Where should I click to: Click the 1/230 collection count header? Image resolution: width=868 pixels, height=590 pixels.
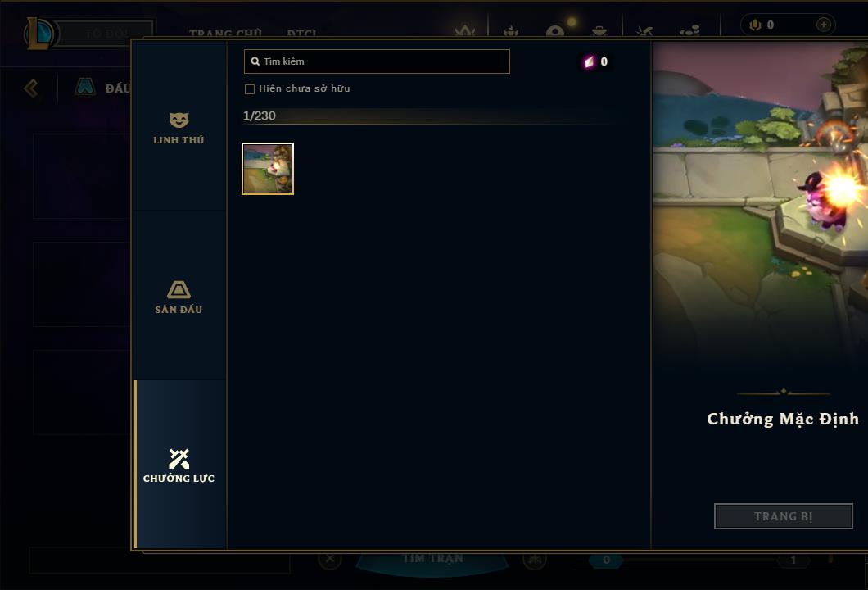259,116
